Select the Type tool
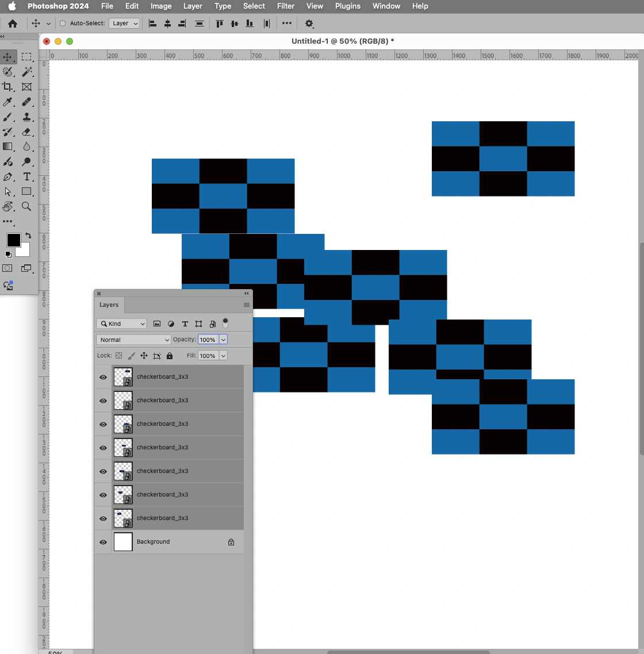 27,177
